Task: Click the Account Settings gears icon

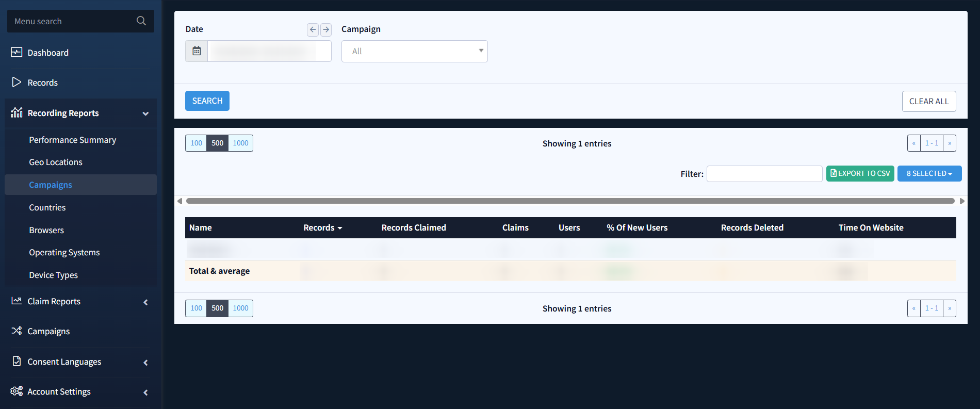Action: tap(17, 391)
